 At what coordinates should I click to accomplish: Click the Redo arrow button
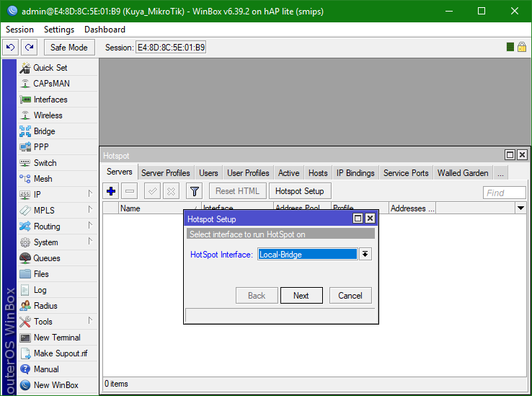click(29, 47)
